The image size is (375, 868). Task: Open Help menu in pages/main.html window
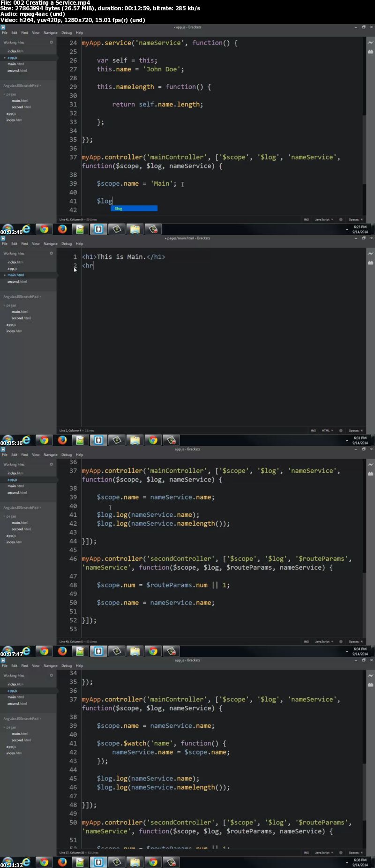click(80, 244)
